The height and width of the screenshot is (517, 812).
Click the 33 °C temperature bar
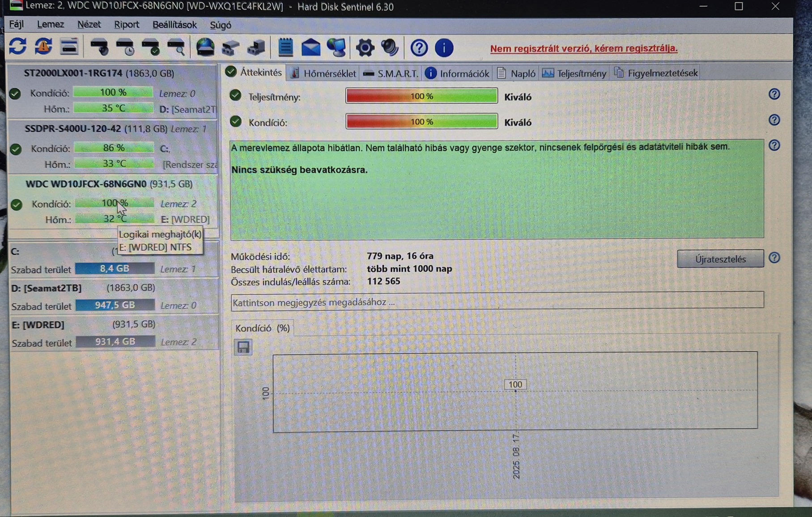pos(114,164)
